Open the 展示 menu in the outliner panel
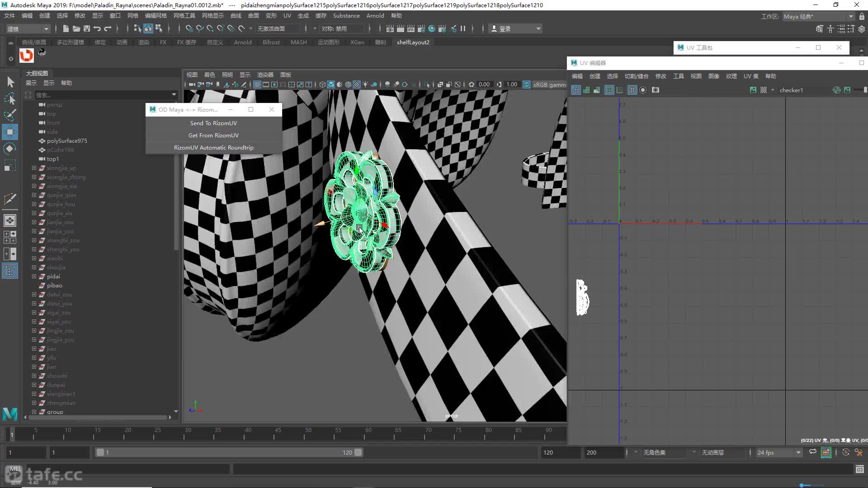 31,83
